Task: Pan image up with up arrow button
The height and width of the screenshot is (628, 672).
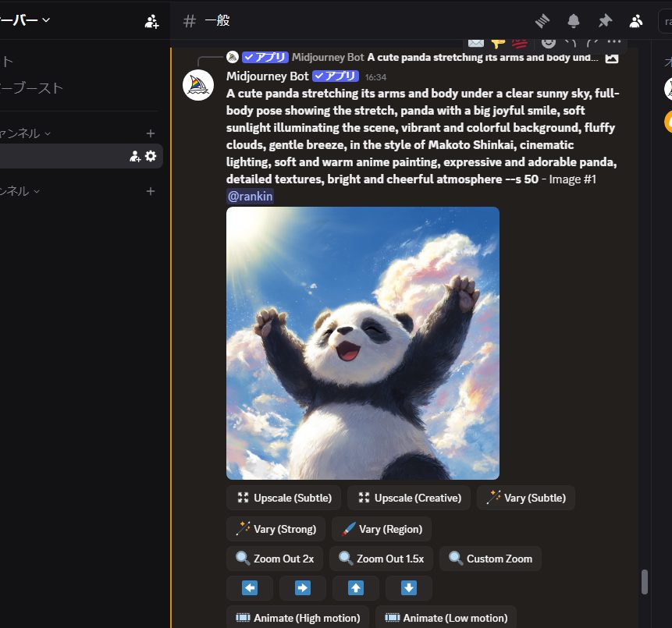Action: 356,588
